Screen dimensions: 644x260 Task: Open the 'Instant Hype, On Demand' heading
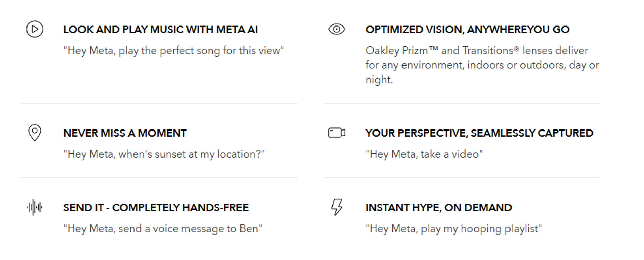[438, 208]
